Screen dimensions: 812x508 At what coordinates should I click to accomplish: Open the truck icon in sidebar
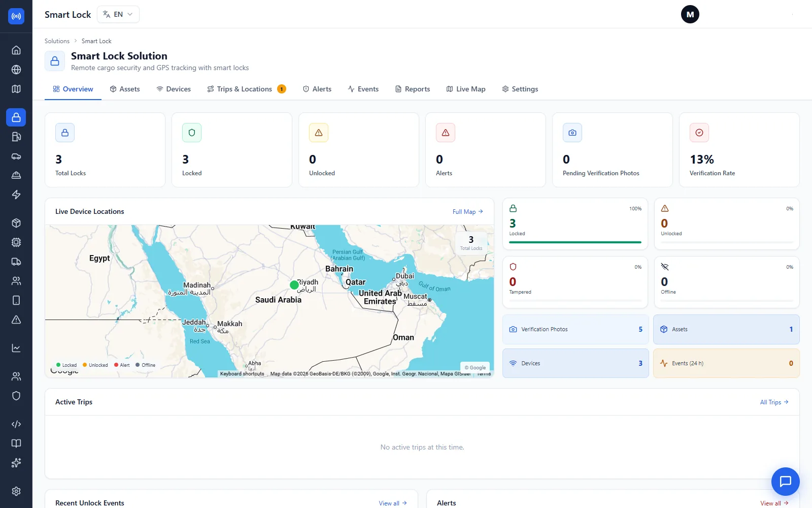point(16,262)
